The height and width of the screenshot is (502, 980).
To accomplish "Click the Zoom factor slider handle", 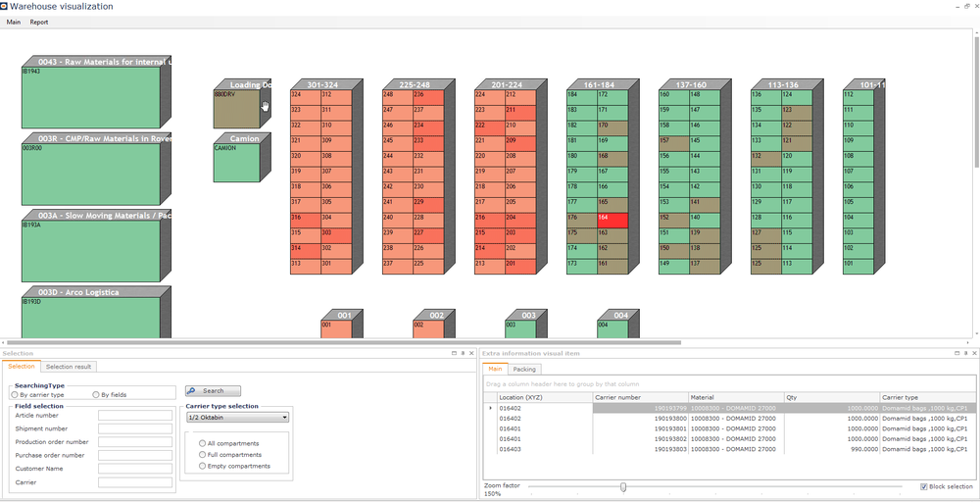I will pyautogui.click(x=623, y=487).
